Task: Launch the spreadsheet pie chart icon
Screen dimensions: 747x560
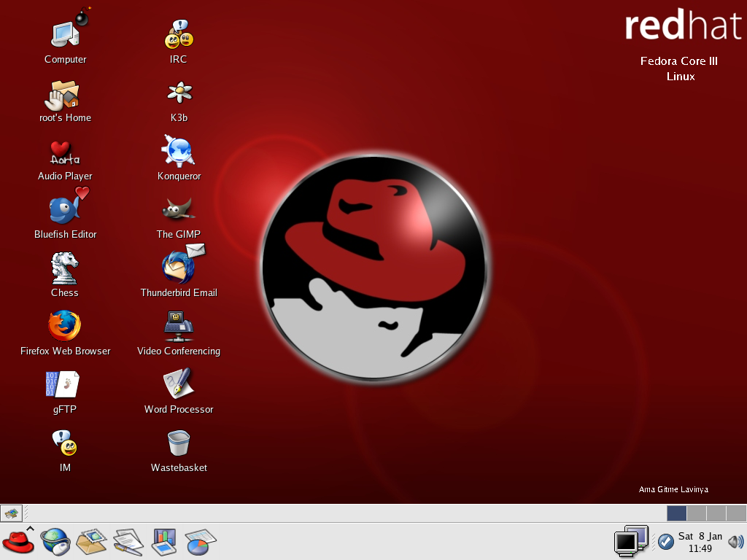Action: [201, 542]
